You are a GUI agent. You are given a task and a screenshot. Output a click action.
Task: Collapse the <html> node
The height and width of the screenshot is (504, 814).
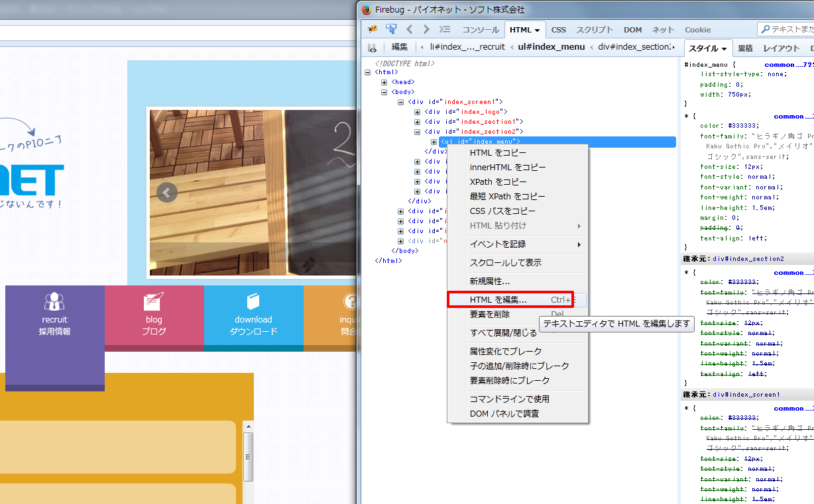tap(367, 72)
